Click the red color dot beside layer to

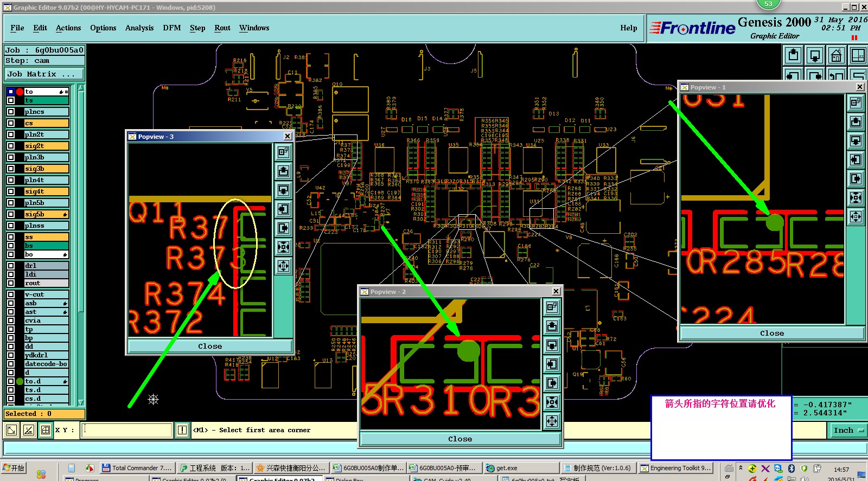[20, 92]
